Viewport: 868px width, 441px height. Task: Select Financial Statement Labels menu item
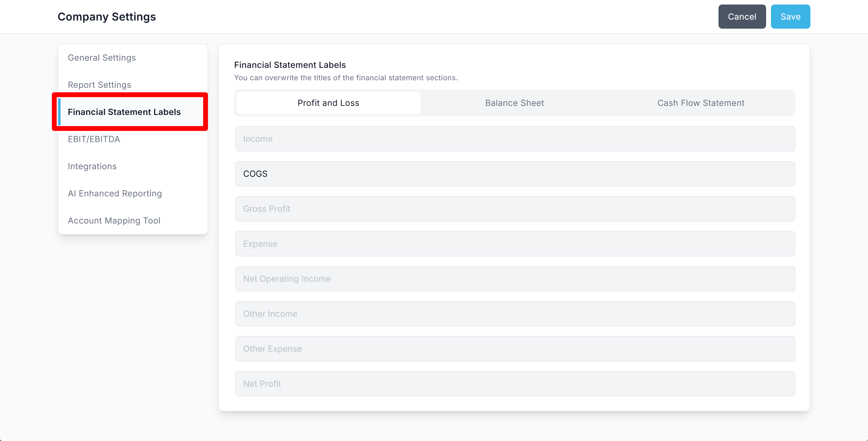[x=124, y=112]
